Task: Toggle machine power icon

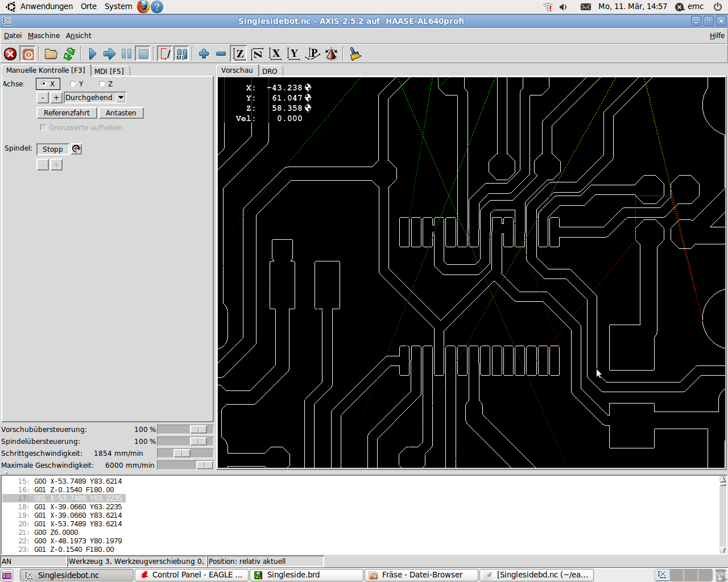Action: 28,54
